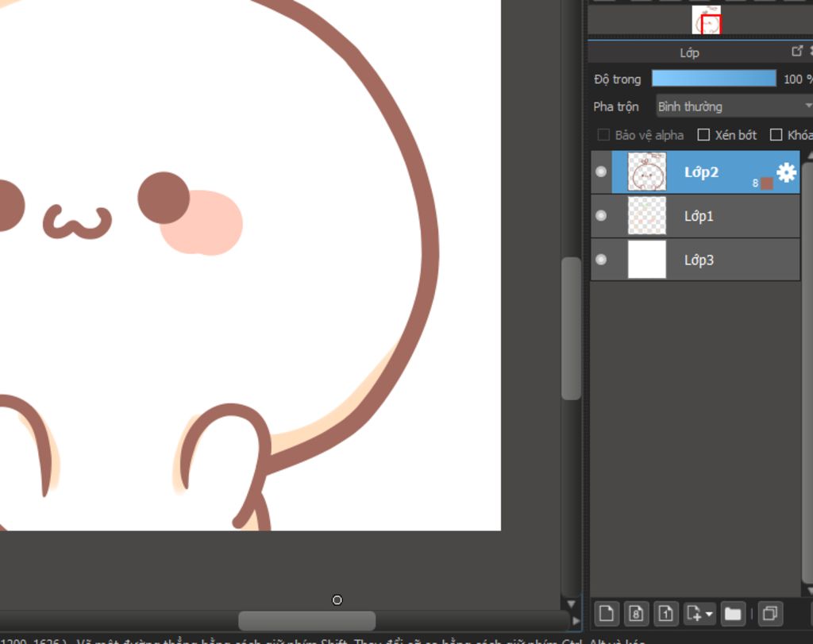Add a new color layer
This screenshot has height=644, width=813.
[606, 614]
